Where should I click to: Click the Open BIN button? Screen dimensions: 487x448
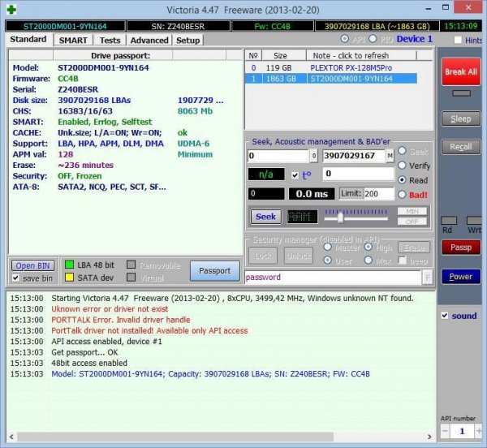[32, 265]
